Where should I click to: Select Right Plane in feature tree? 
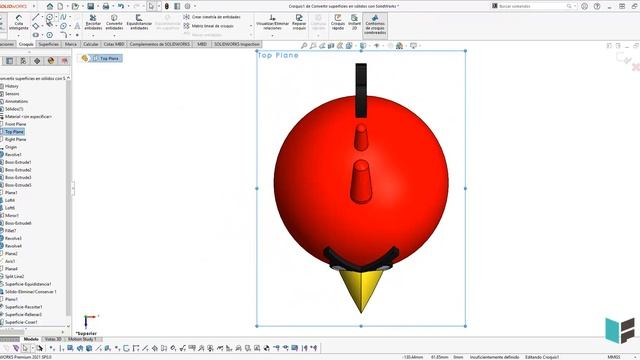click(15, 140)
